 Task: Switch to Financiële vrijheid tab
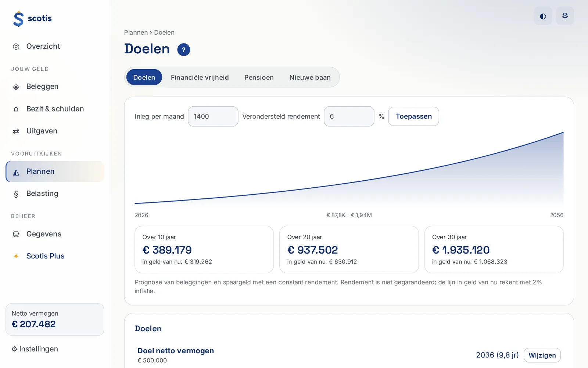tap(200, 77)
